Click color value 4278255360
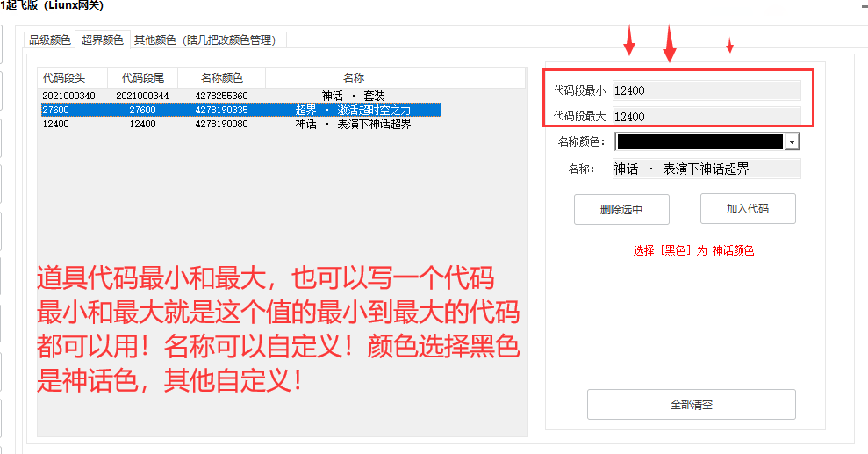 pyautogui.click(x=221, y=96)
